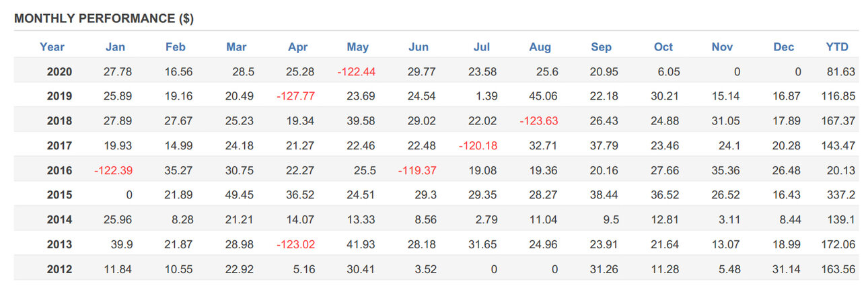Click the red -123.63 August 2018 value

538,121
